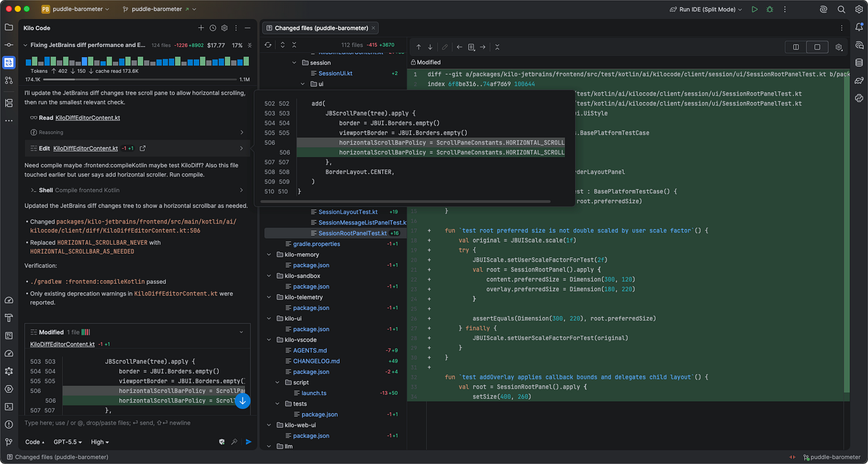Click the enhance prompt wand icon
The image size is (868, 464).
point(235,442)
